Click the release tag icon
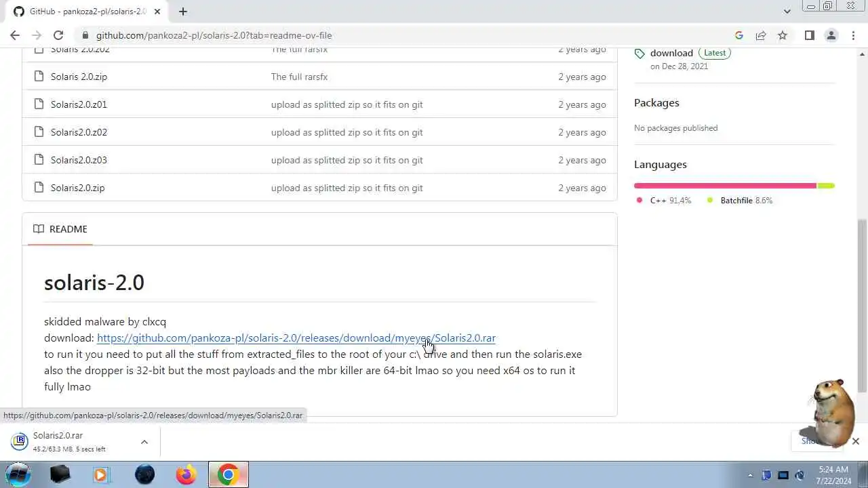The image size is (868, 488). 639,54
